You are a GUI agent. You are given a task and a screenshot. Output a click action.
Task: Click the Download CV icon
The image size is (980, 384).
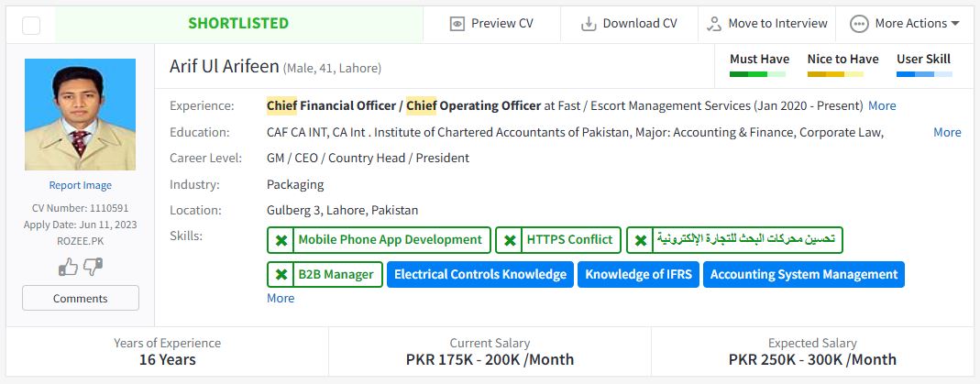589,24
